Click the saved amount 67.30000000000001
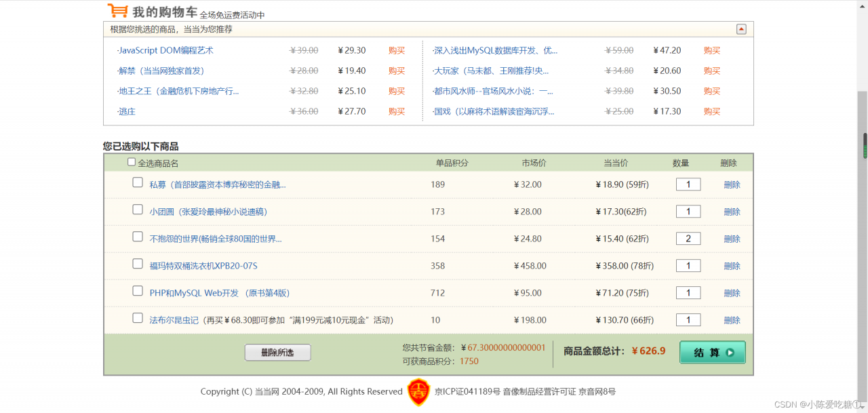The width and height of the screenshot is (868, 413). coord(507,347)
